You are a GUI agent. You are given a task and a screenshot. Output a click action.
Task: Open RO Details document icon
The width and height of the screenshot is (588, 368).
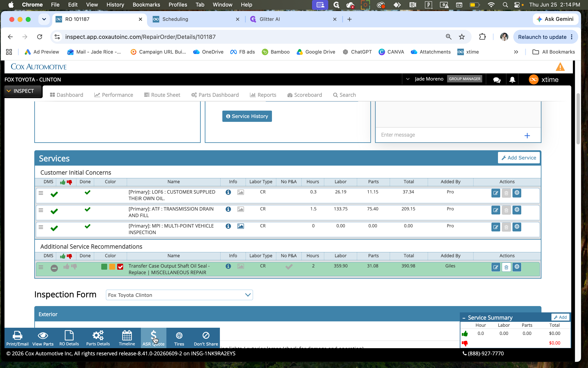(69, 338)
